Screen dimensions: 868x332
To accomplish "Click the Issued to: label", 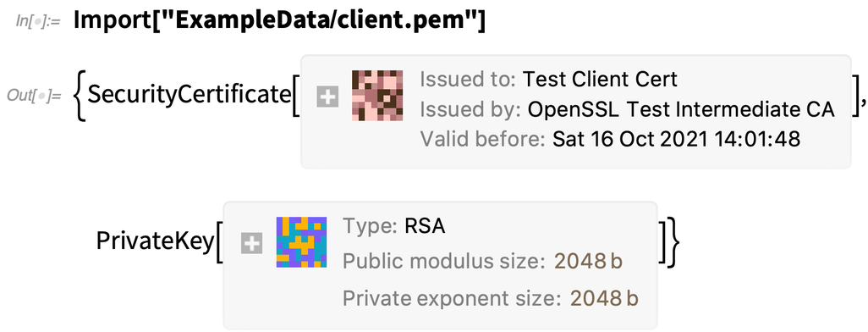I will [469, 80].
